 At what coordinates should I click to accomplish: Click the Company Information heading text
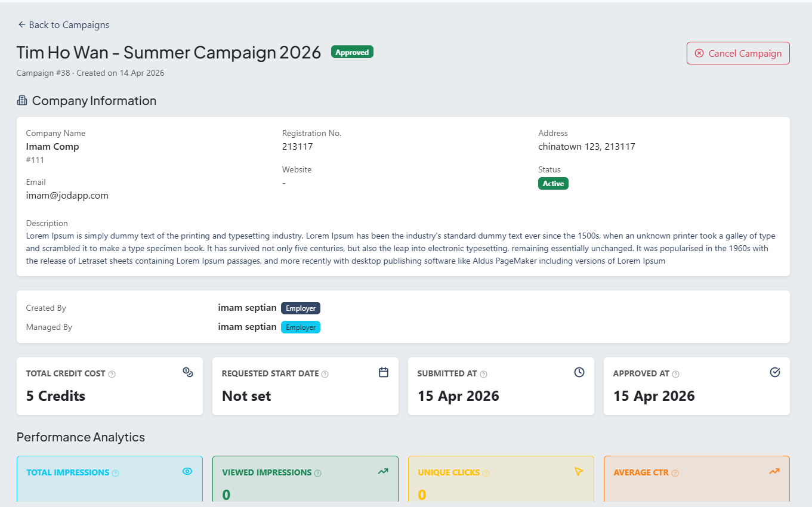[x=94, y=101]
